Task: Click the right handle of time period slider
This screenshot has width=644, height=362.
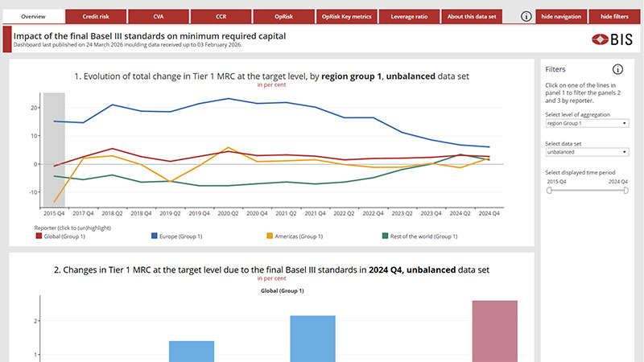Action: (625, 191)
